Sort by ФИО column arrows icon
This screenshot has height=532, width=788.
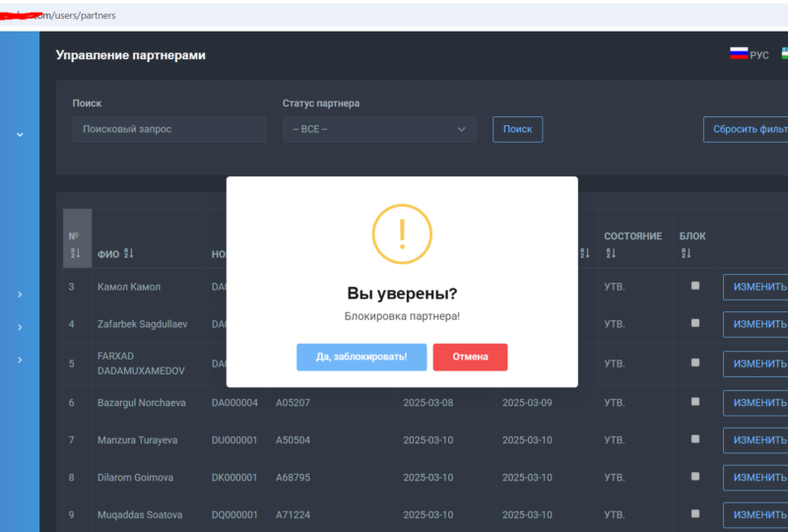[x=129, y=254]
